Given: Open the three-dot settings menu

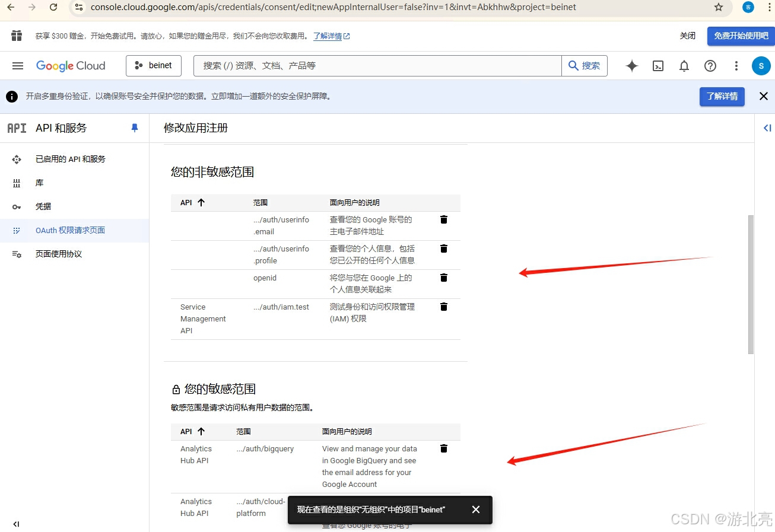Looking at the screenshot, I should coord(736,66).
